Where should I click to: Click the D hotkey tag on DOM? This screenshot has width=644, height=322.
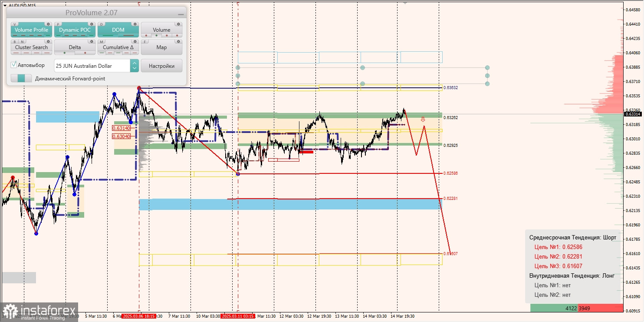click(102, 24)
